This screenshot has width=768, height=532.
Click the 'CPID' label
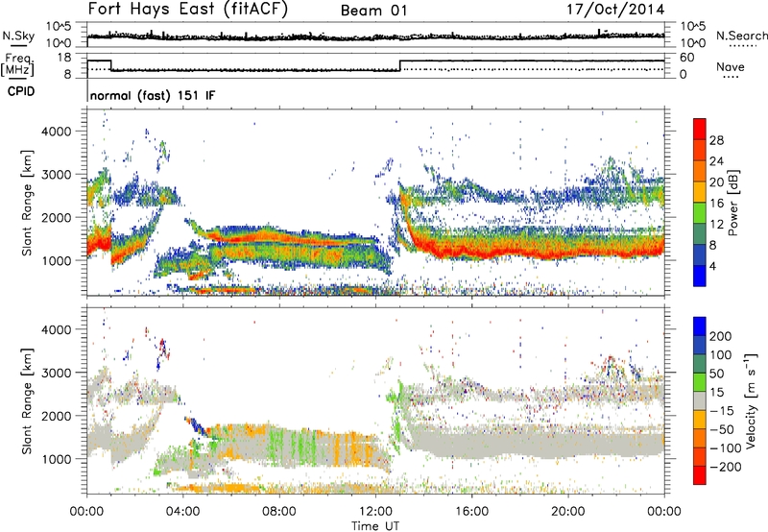pos(21,91)
